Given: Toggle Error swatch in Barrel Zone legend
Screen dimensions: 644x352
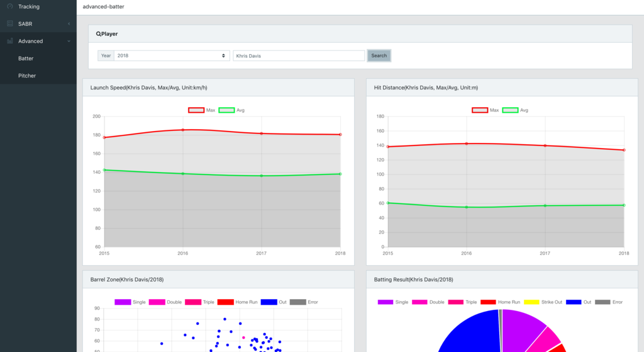Looking at the screenshot, I should point(297,302).
